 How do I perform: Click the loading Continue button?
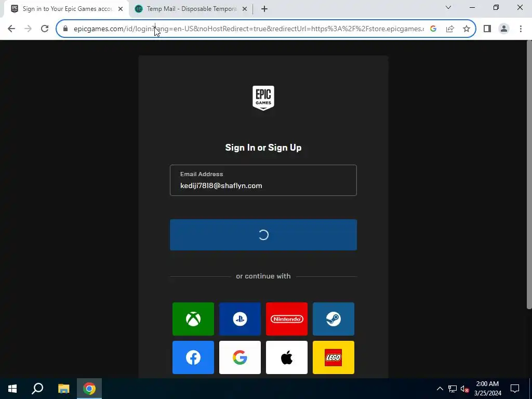[263, 235]
